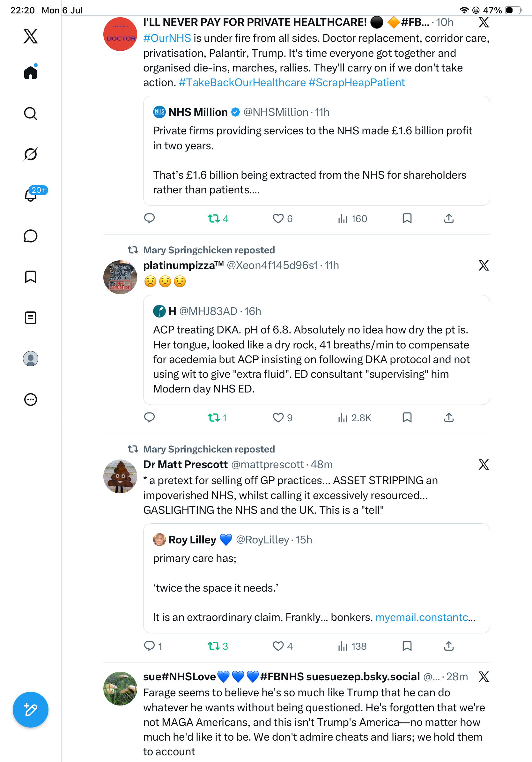Bookmark the NHS Million quote post

point(407,218)
